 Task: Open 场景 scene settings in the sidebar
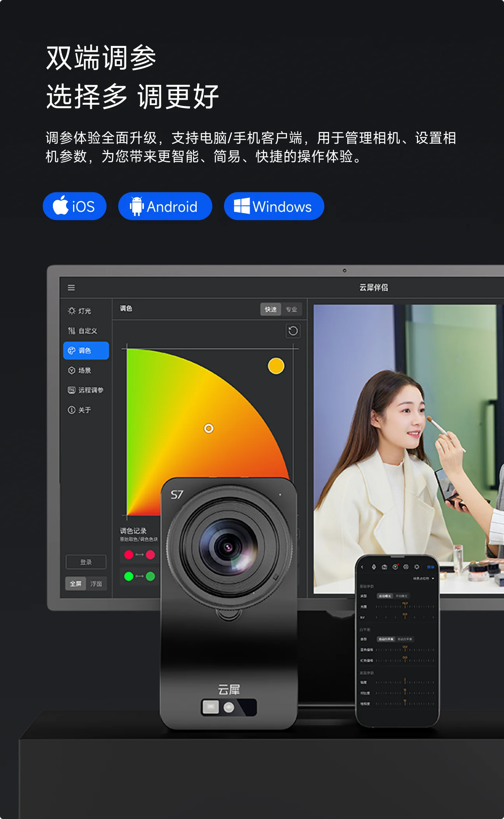pos(80,370)
